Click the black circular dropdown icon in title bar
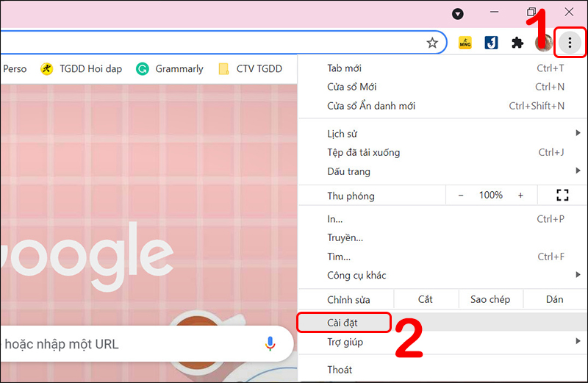Viewport: 588px width, 383px height. (x=457, y=14)
